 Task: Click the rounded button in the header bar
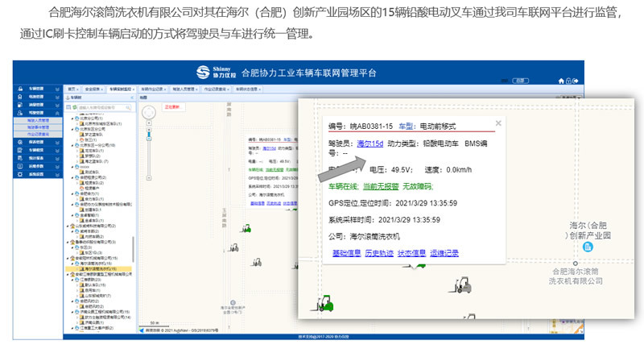coord(520,81)
